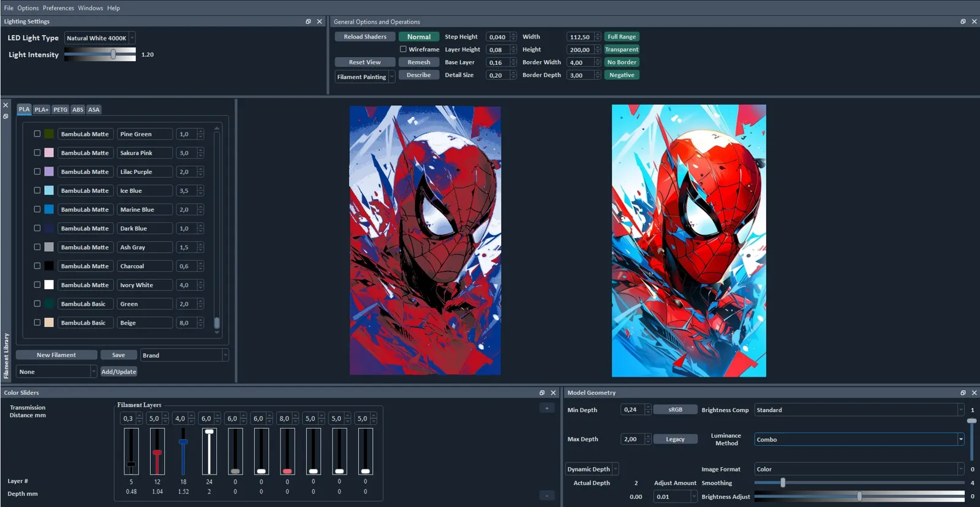Add a filament layer with plus button
Image resolution: width=980 pixels, height=507 pixels.
pos(547,408)
